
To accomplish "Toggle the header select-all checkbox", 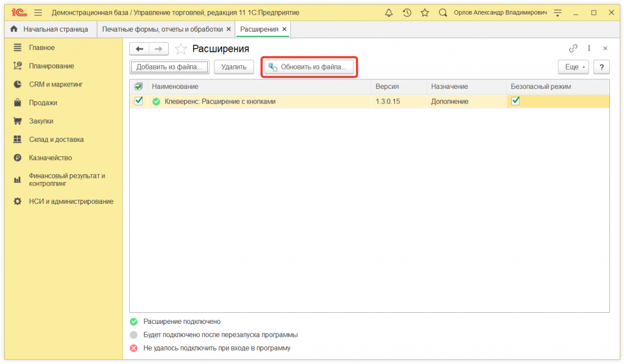I will 138,87.
